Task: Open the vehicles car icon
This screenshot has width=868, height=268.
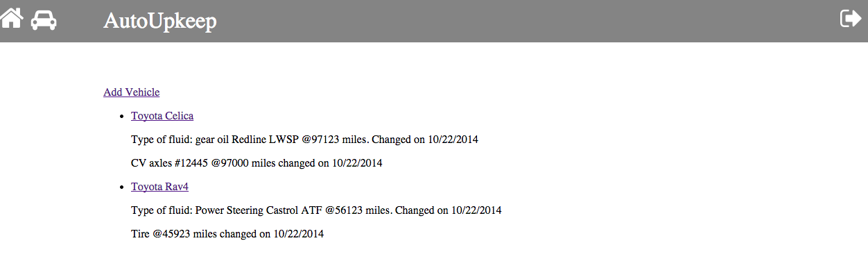Action: (44, 20)
